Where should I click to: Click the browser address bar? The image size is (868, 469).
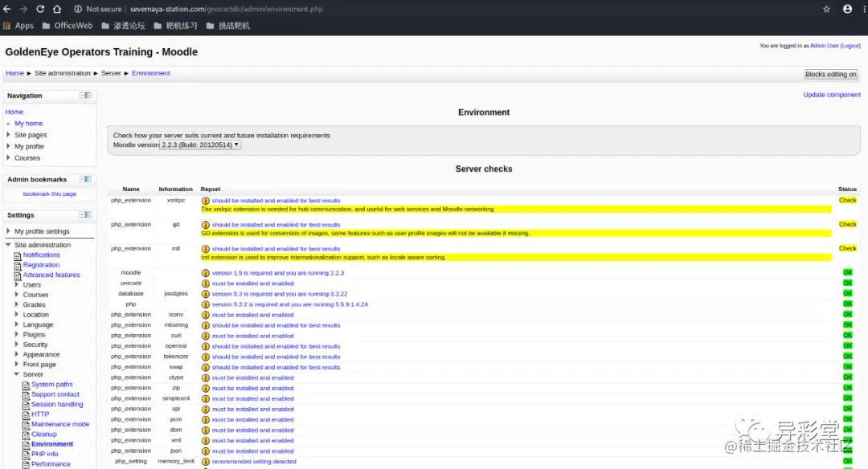443,9
